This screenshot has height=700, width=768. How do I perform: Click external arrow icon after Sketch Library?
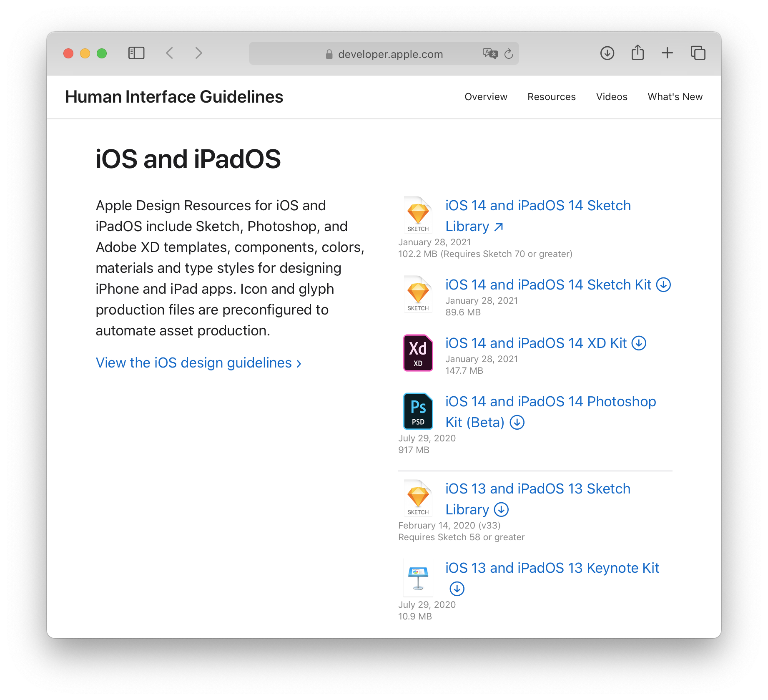coord(499,227)
